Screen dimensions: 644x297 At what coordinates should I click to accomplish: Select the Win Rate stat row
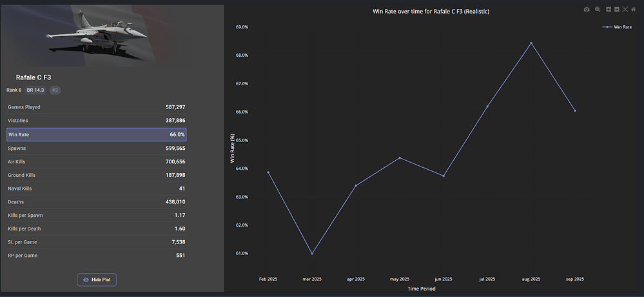[x=97, y=134]
